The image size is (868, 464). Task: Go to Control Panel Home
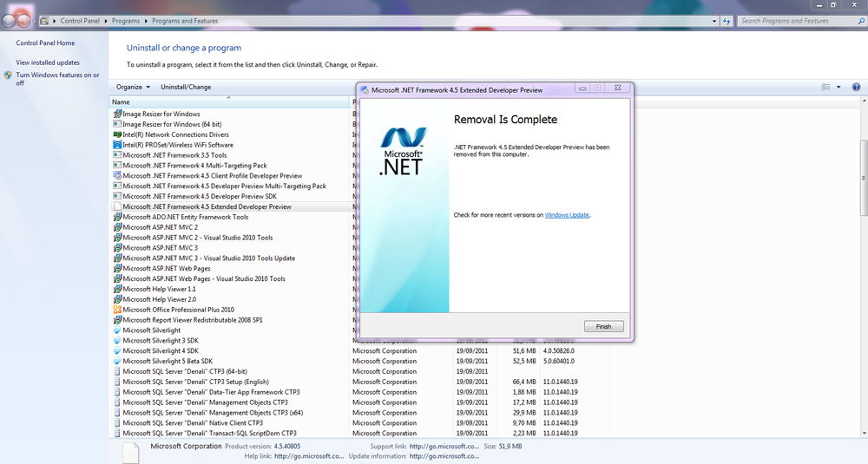pyautogui.click(x=45, y=42)
